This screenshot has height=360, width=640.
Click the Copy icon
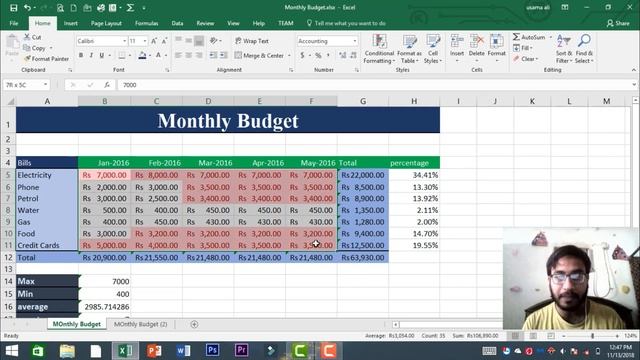point(27,48)
